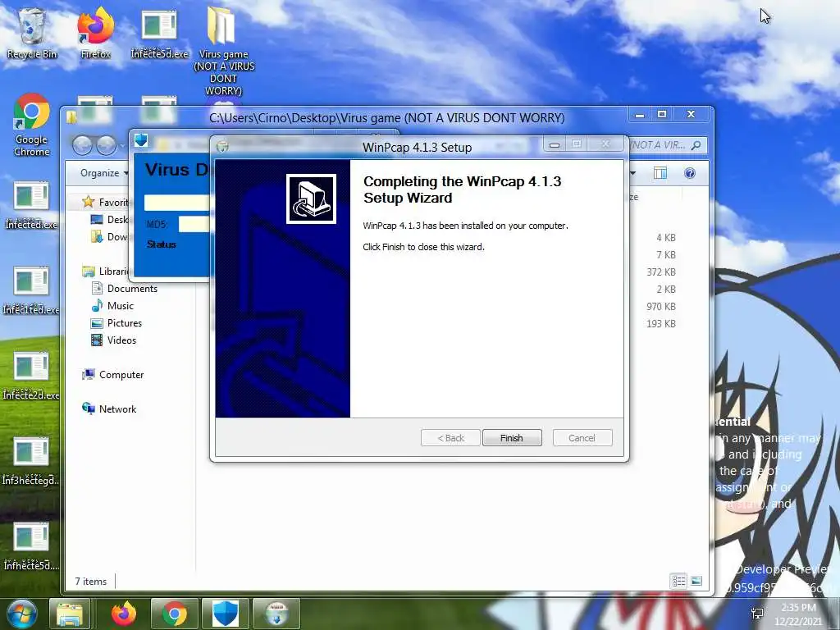This screenshot has height=630, width=840.
Task: Open Google Chrome desktop shortcut
Action: pyautogui.click(x=32, y=126)
